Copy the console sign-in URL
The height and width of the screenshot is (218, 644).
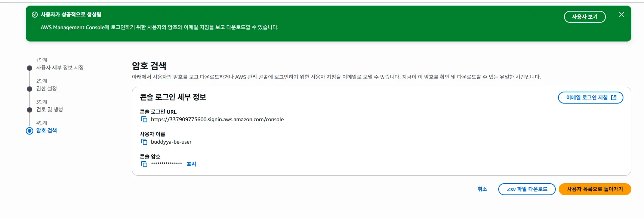pyautogui.click(x=144, y=120)
